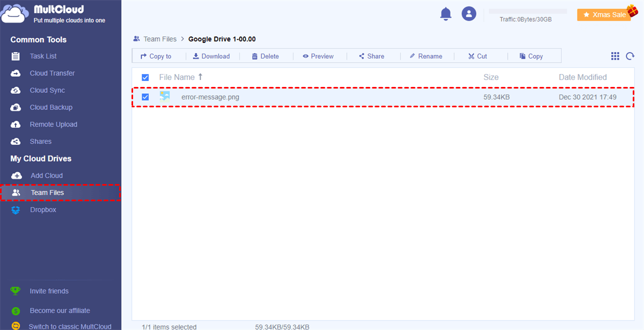Click Google Drive 1-00.00 breadcrumb

[222, 39]
